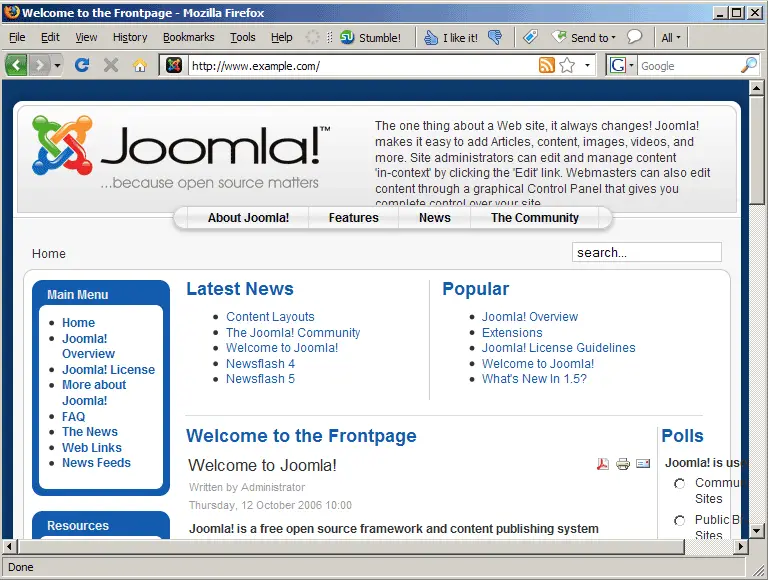768x580 pixels.
Task: Go to the Home page icon
Action: pos(140,65)
